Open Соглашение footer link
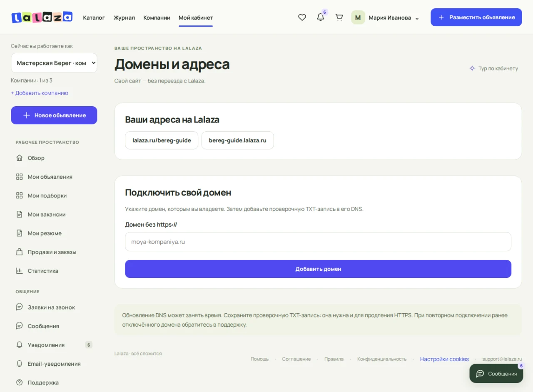 [296, 359]
